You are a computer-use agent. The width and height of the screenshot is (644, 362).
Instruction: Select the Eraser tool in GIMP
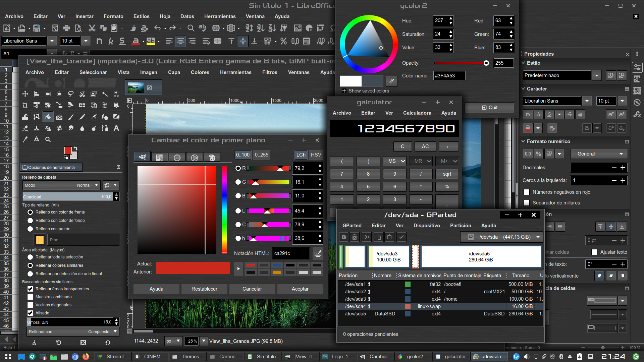25,128
